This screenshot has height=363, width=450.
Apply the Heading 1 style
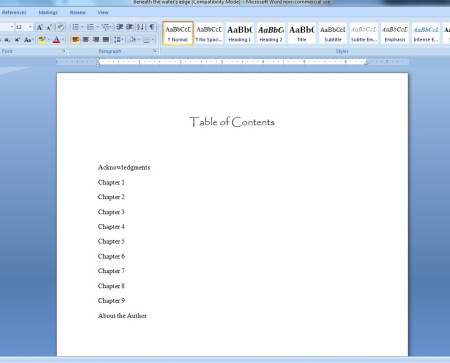pos(240,33)
